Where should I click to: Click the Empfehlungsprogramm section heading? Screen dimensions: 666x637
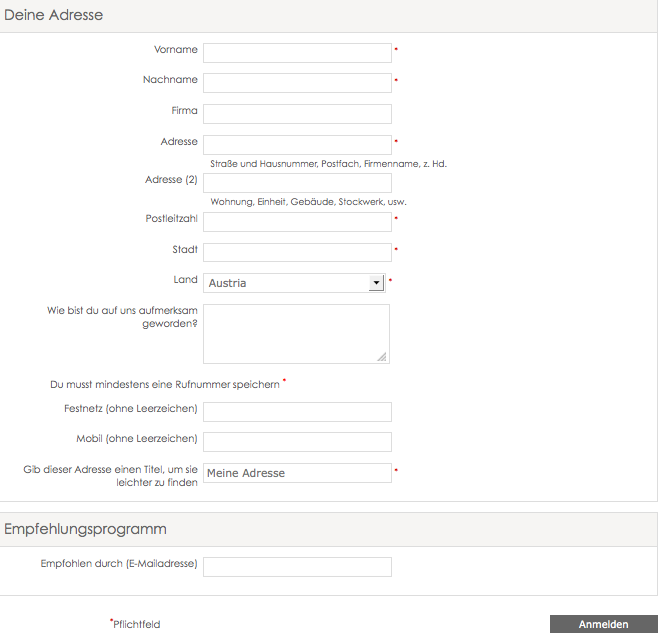(x=85, y=529)
